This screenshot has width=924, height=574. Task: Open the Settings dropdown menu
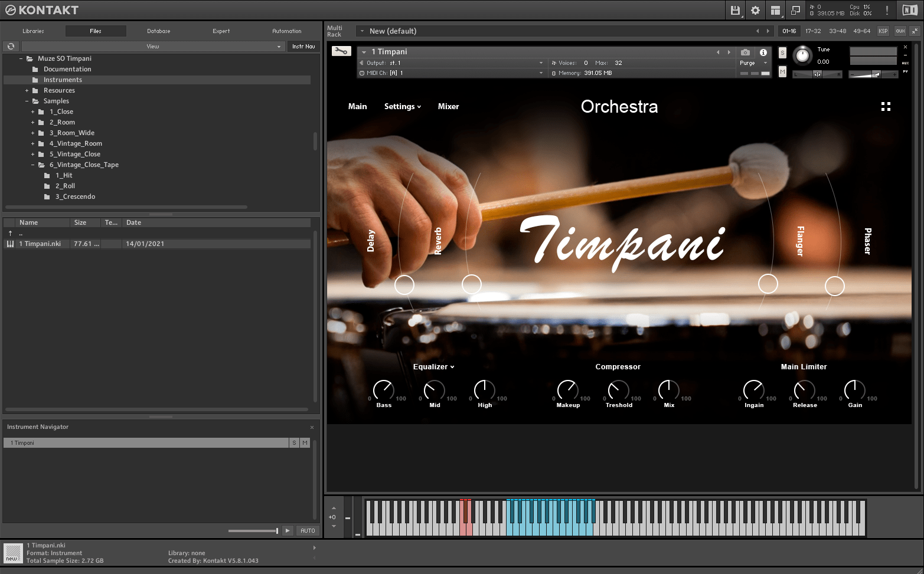pos(403,106)
